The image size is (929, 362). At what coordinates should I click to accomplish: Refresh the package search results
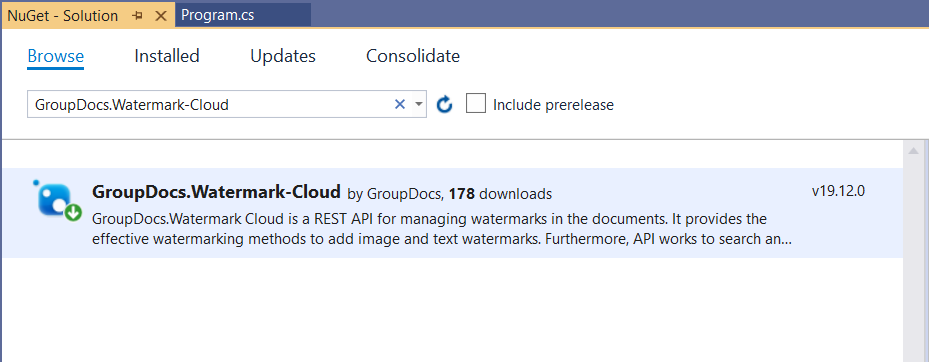click(444, 105)
